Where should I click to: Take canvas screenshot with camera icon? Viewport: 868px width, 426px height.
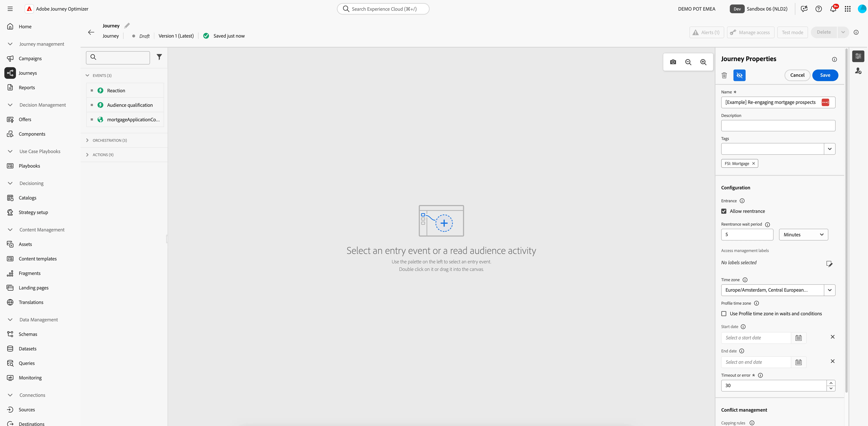(673, 62)
